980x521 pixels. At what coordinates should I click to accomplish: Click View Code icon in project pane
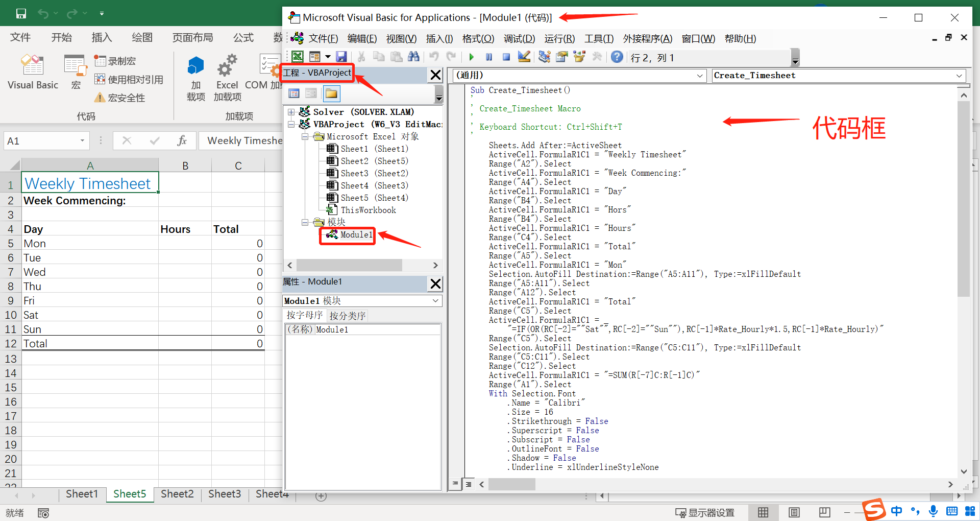pyautogui.click(x=294, y=93)
